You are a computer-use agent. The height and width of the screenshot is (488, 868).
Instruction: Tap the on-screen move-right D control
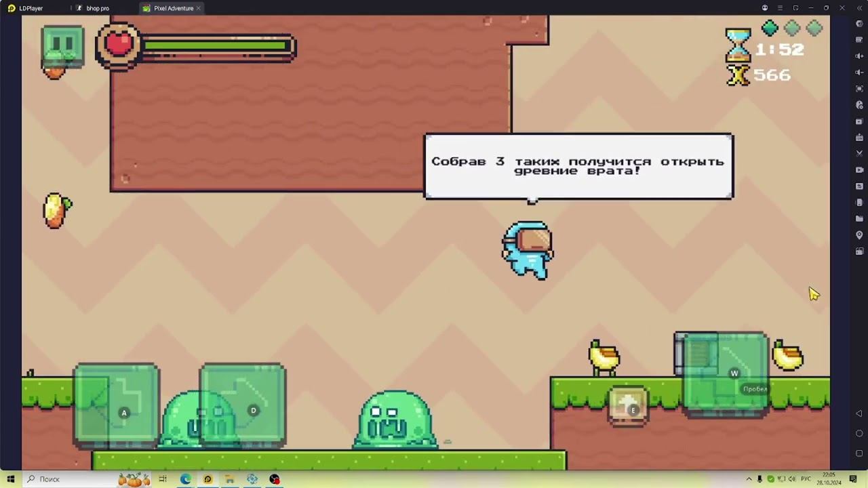[243, 406]
